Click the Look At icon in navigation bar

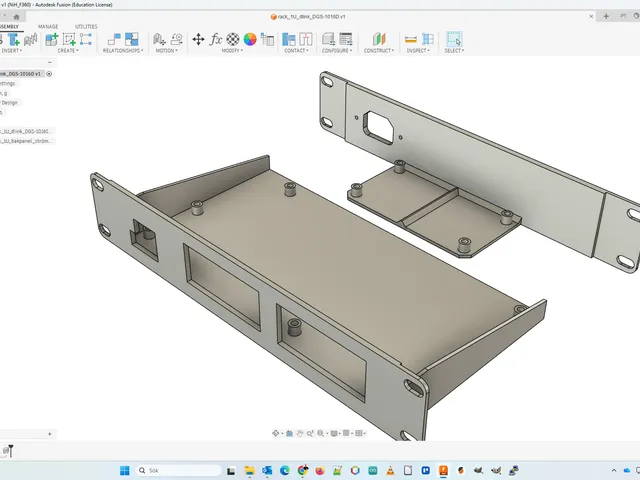tap(289, 433)
